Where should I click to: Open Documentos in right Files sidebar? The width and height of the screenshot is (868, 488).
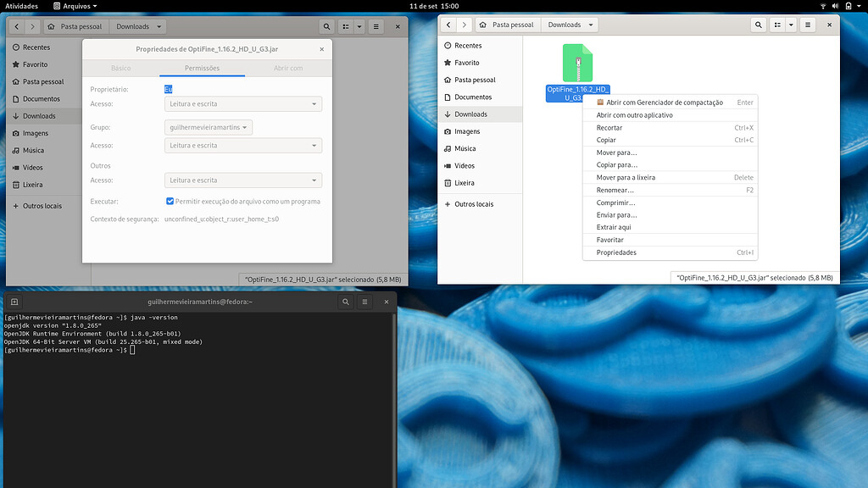point(480,97)
